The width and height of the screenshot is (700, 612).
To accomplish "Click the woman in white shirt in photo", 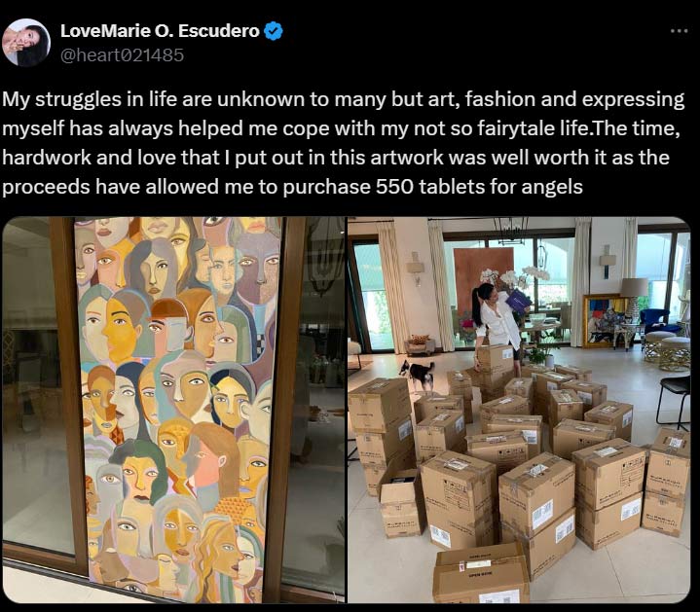I will coord(497,322).
